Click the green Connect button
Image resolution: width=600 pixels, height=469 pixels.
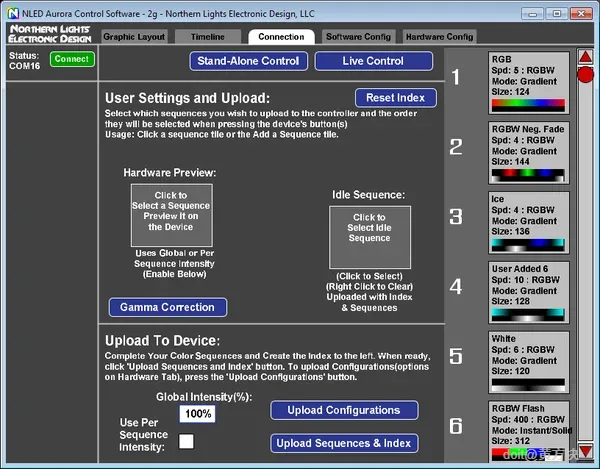72,59
